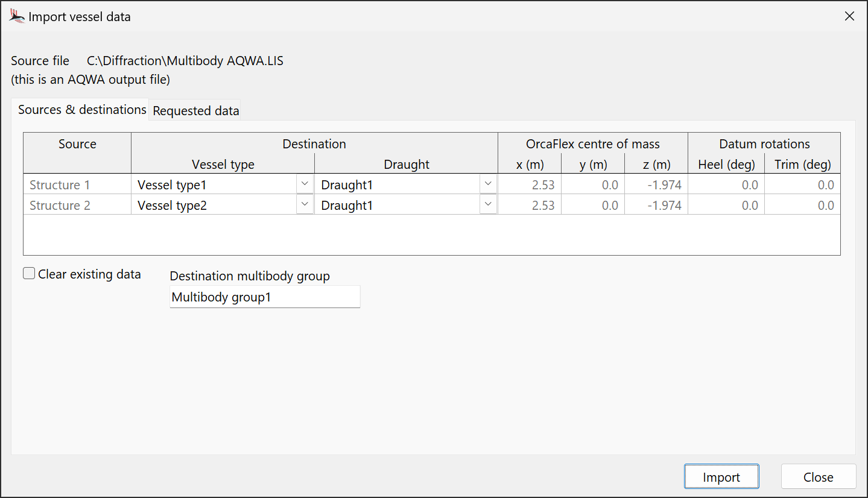The width and height of the screenshot is (868, 498).
Task: Expand Vessel type dropdown for Structure 2
Action: pos(305,205)
